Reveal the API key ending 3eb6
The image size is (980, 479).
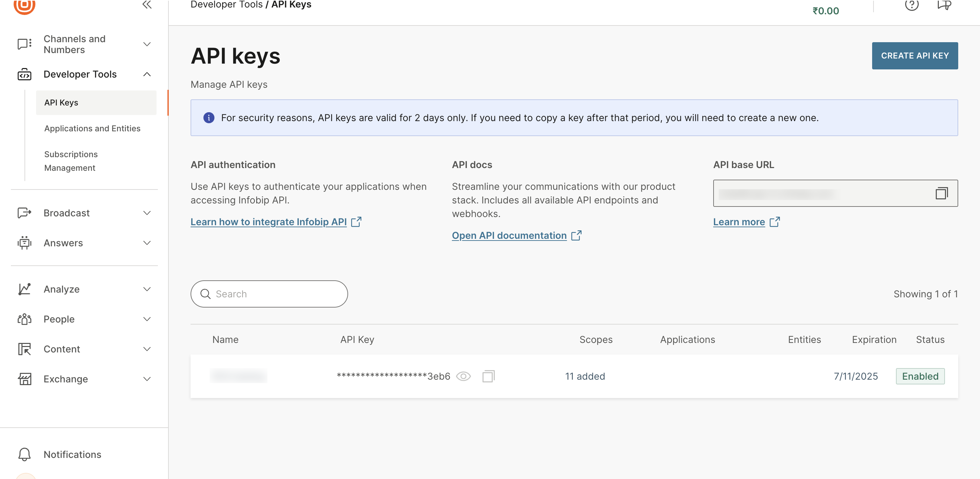[x=463, y=376]
